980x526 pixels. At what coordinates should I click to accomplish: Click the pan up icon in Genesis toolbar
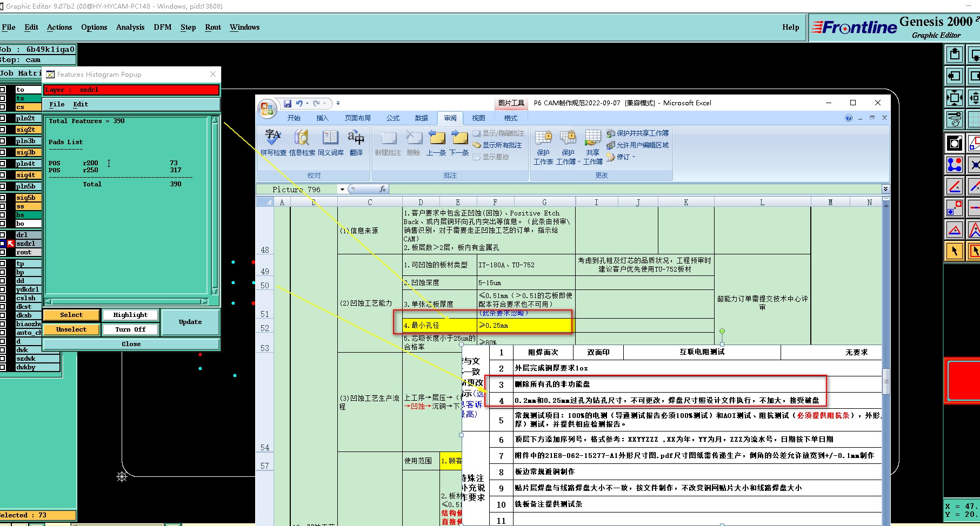[x=955, y=54]
